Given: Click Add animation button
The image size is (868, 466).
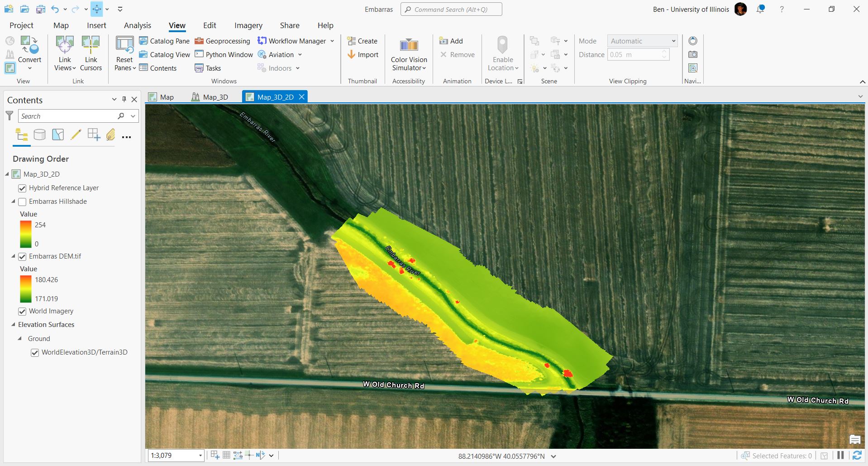Looking at the screenshot, I should click(x=451, y=41).
